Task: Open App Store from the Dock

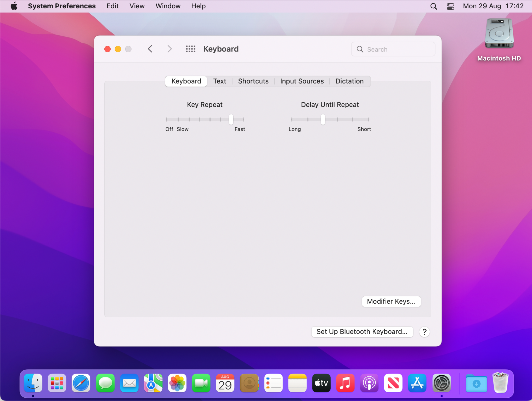Action: pyautogui.click(x=417, y=383)
